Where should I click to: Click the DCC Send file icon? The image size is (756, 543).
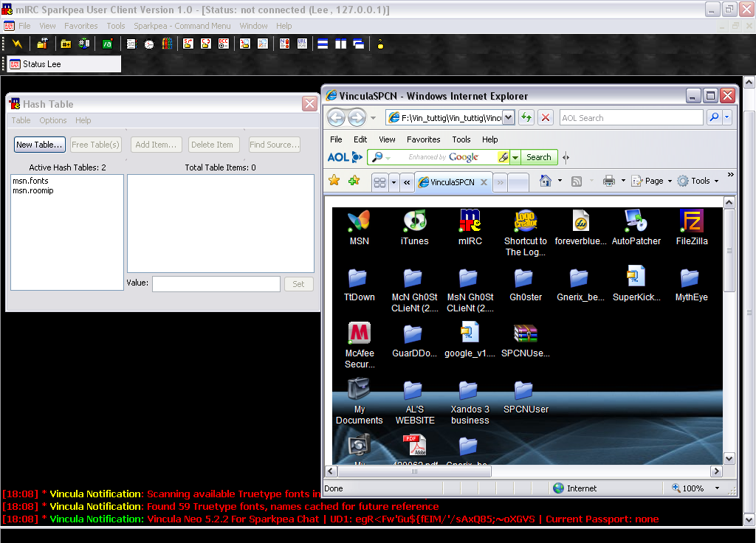coord(188,44)
